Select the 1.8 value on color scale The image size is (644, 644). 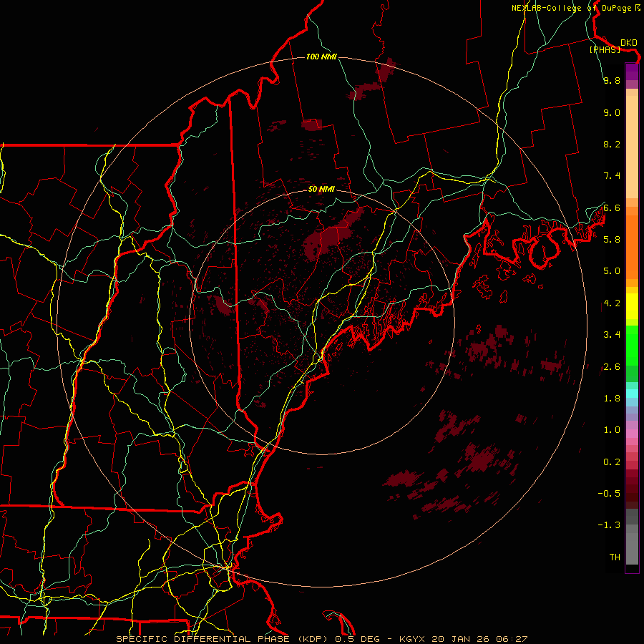[612, 398]
